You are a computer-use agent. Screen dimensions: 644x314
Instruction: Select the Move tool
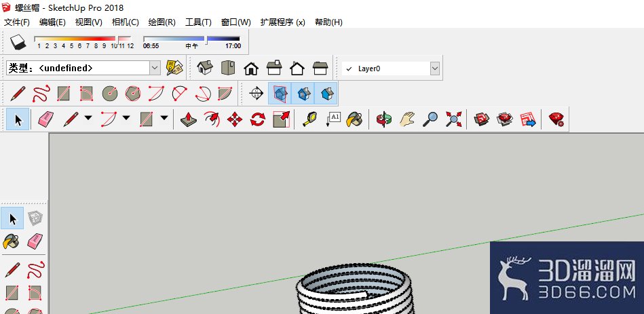point(235,119)
